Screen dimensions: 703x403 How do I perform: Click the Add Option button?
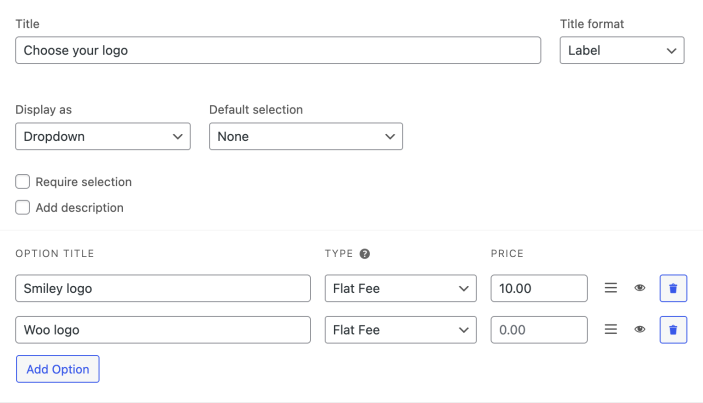coord(58,369)
